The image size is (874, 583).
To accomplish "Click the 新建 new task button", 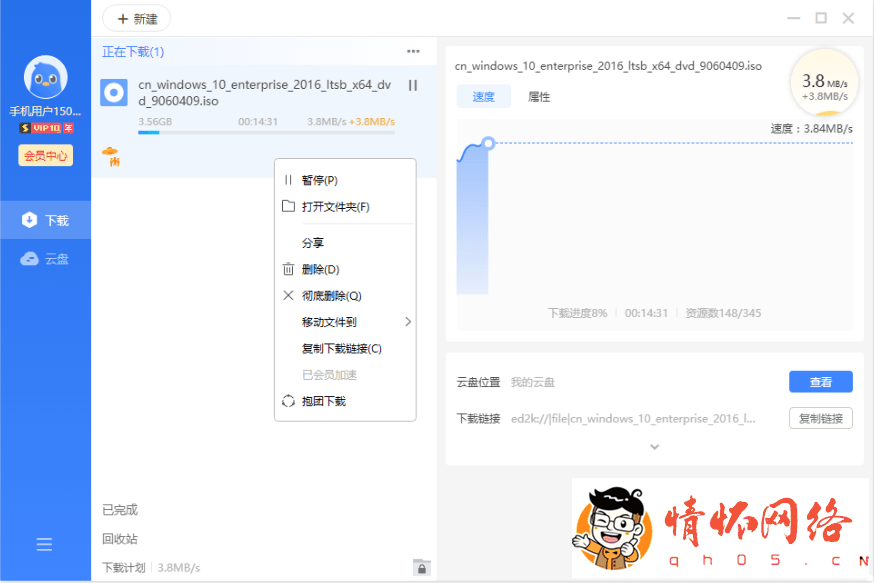I will click(x=137, y=19).
